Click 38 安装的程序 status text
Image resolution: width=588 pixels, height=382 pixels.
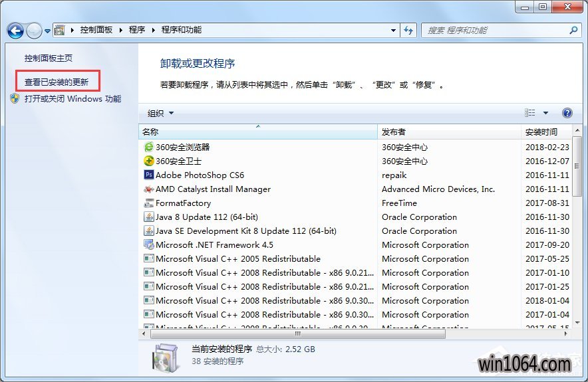218,361
